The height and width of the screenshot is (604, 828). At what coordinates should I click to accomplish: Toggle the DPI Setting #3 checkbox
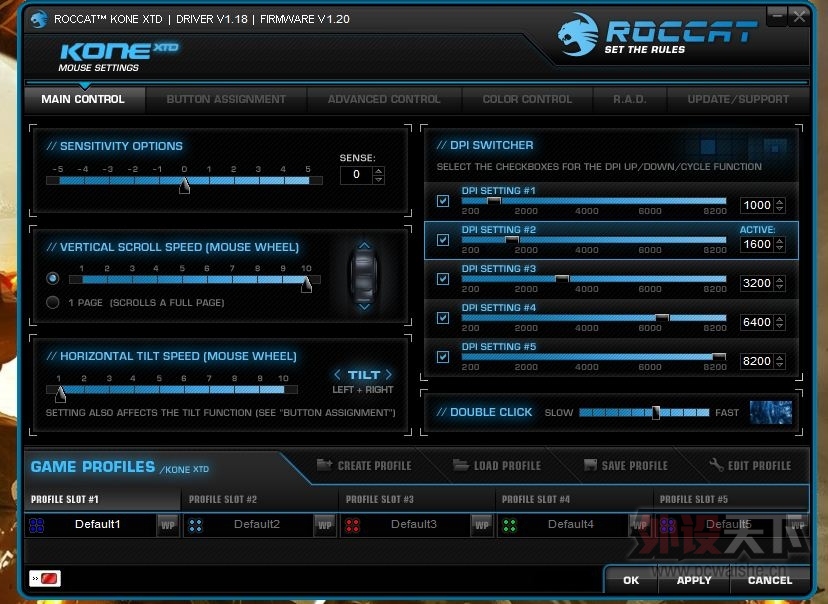[443, 279]
